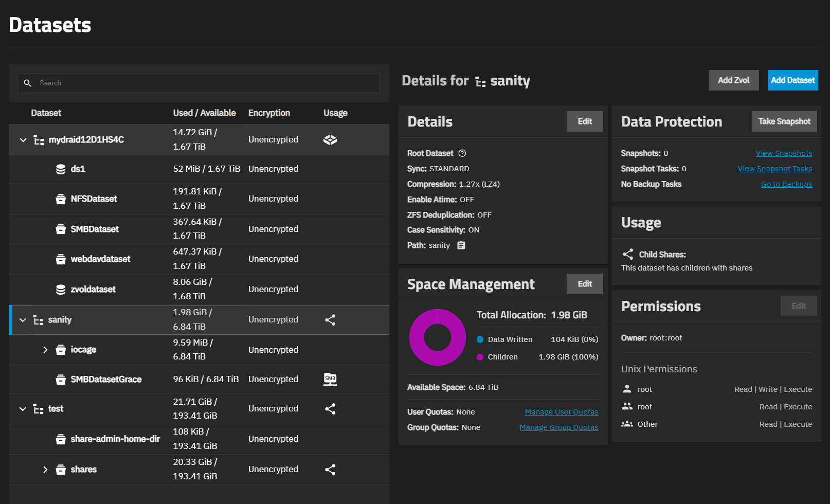The image size is (830, 504).
Task: Click the search magnifier icon
Action: pyautogui.click(x=27, y=83)
